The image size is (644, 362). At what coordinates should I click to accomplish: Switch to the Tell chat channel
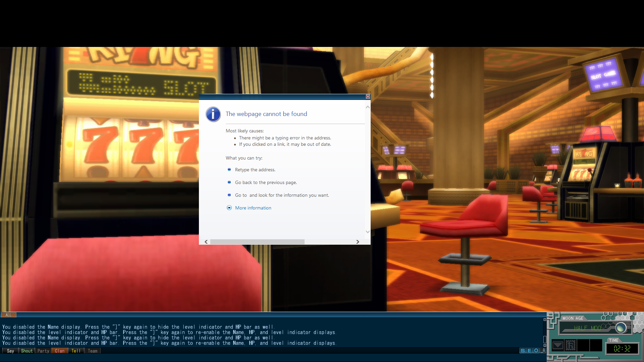(x=76, y=351)
